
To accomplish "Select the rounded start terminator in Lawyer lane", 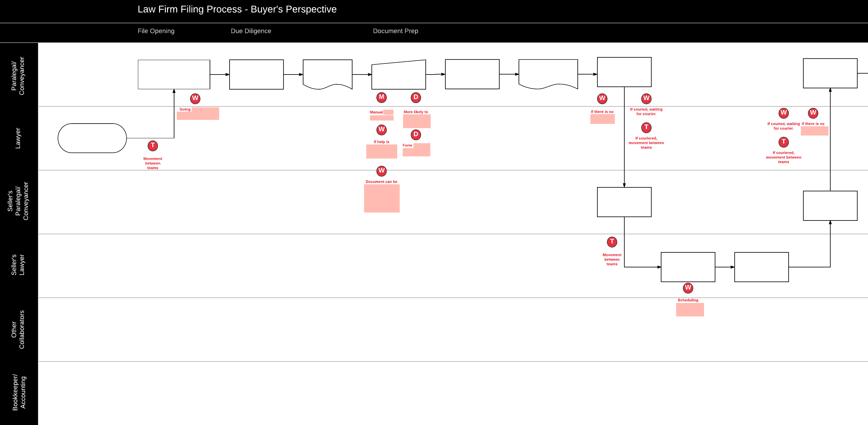I will click(92, 138).
